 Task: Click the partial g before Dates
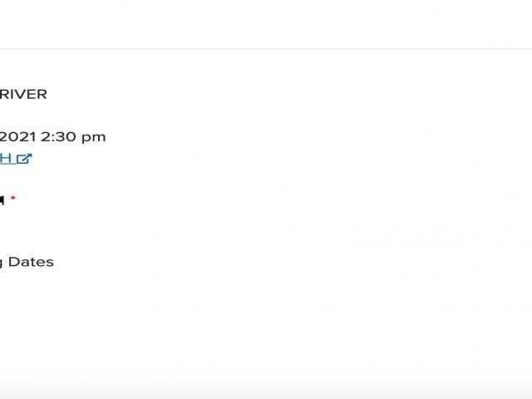2,263
